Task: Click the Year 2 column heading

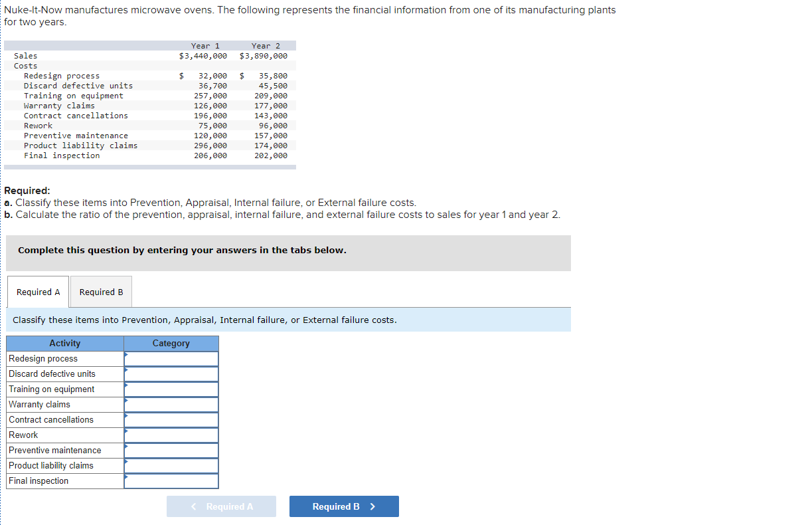Action: tap(266, 46)
